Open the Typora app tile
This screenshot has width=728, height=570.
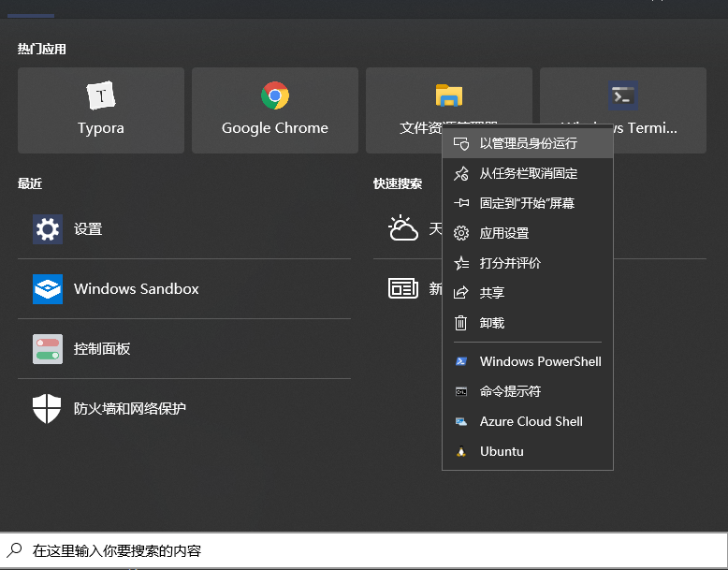tap(101, 110)
